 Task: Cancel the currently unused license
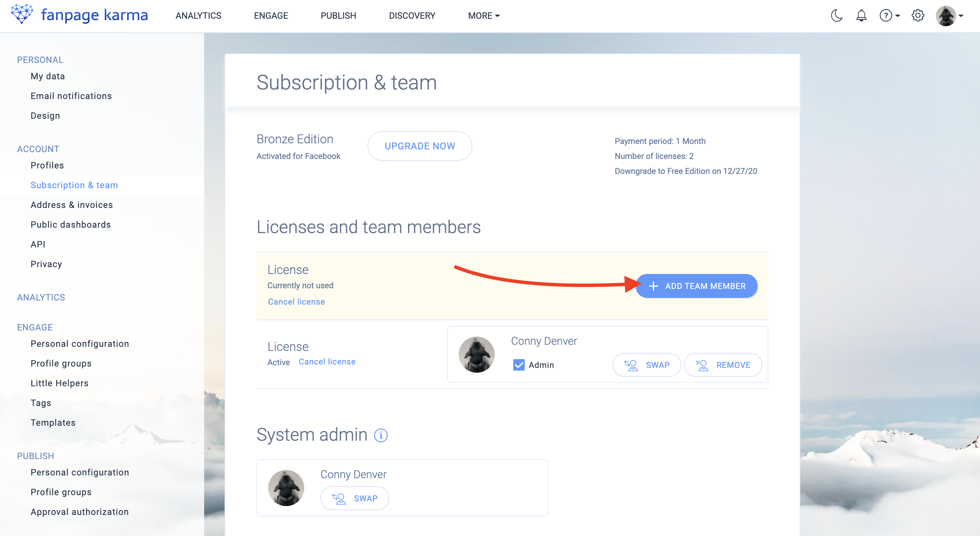pyautogui.click(x=296, y=302)
